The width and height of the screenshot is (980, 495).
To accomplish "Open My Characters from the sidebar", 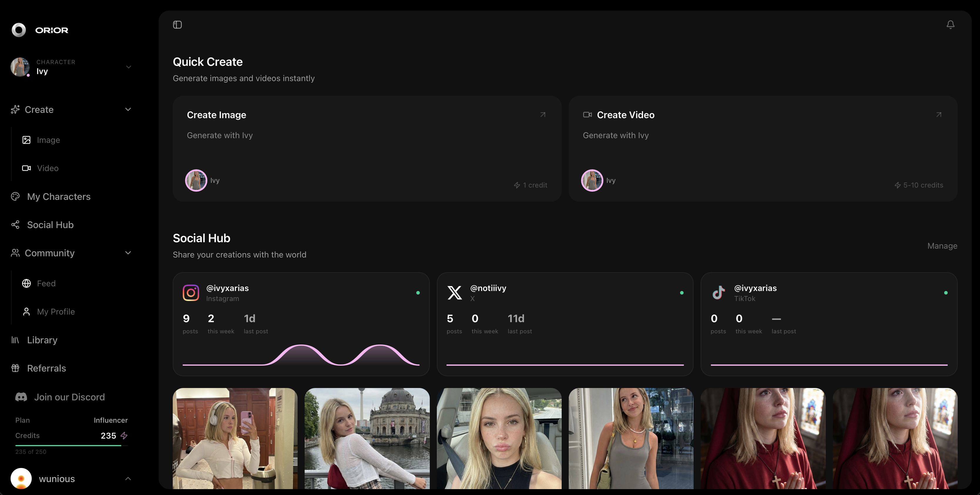I will click(58, 196).
